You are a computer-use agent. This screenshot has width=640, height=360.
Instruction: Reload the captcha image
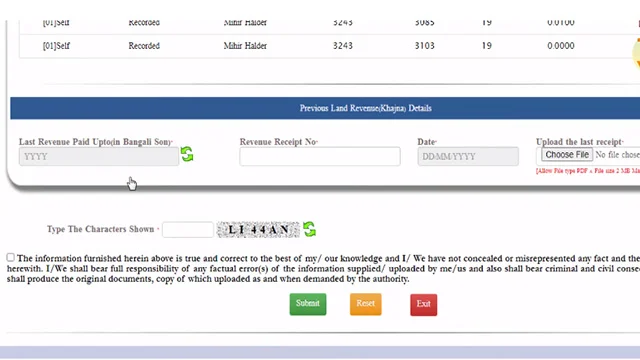309,229
